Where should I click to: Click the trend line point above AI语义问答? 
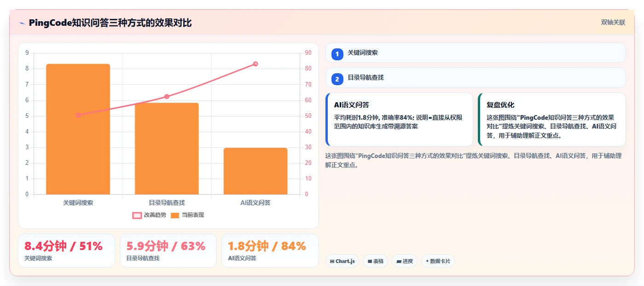pyautogui.click(x=255, y=64)
